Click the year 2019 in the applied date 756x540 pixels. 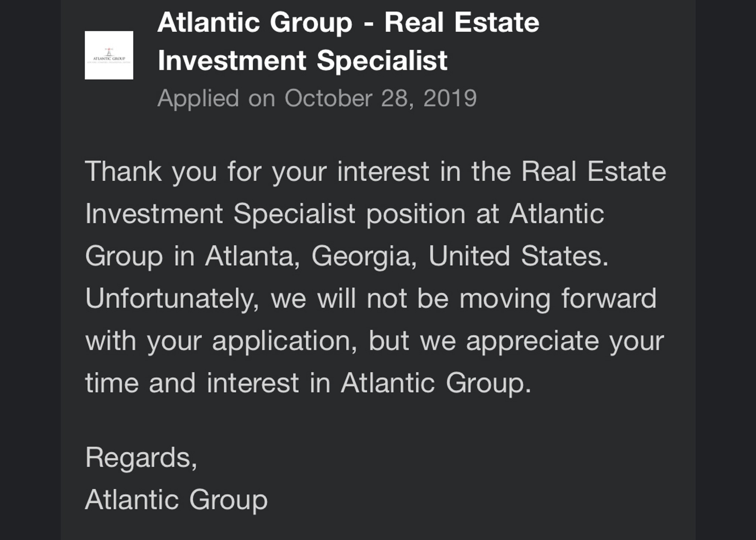(x=450, y=98)
